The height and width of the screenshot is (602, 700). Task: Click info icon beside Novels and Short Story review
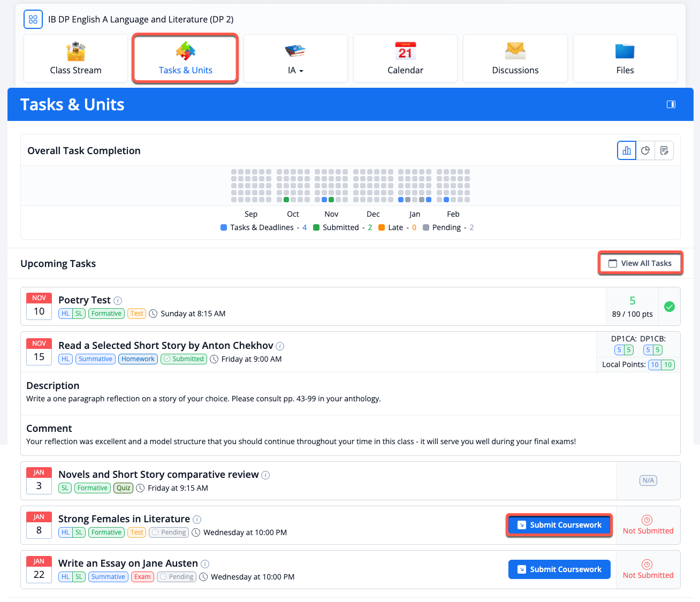pos(265,475)
